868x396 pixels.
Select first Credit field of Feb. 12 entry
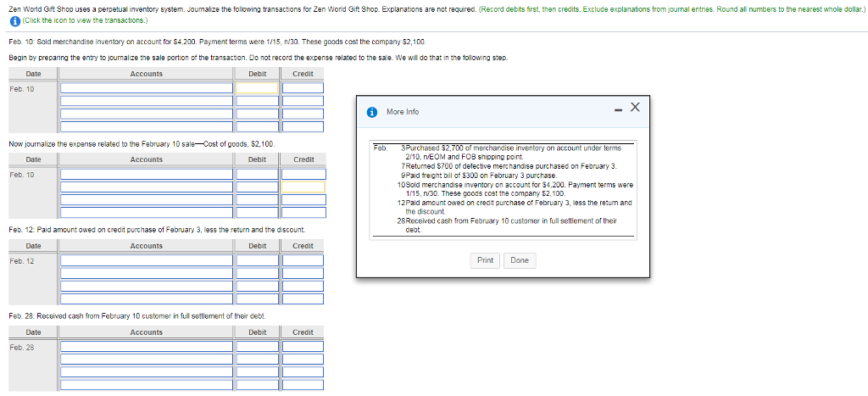click(x=303, y=260)
